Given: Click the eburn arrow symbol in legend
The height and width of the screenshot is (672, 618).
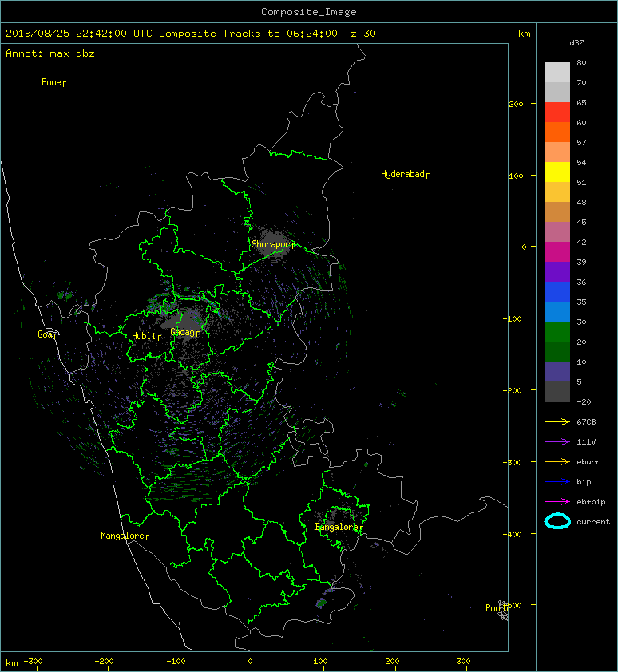Looking at the screenshot, I should click(x=557, y=461).
